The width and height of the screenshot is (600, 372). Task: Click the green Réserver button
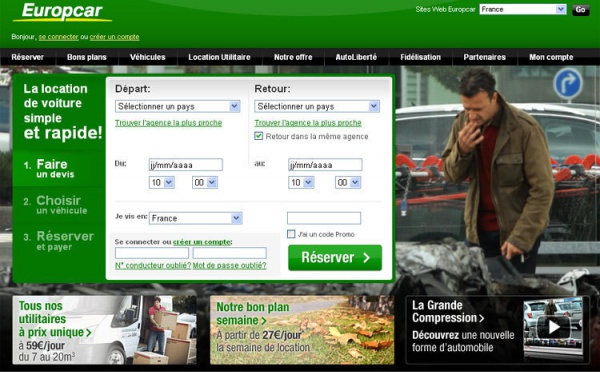click(335, 258)
